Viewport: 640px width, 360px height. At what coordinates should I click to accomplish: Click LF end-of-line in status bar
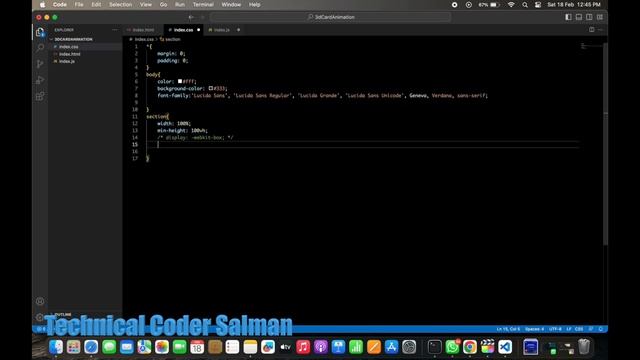[x=569, y=329]
